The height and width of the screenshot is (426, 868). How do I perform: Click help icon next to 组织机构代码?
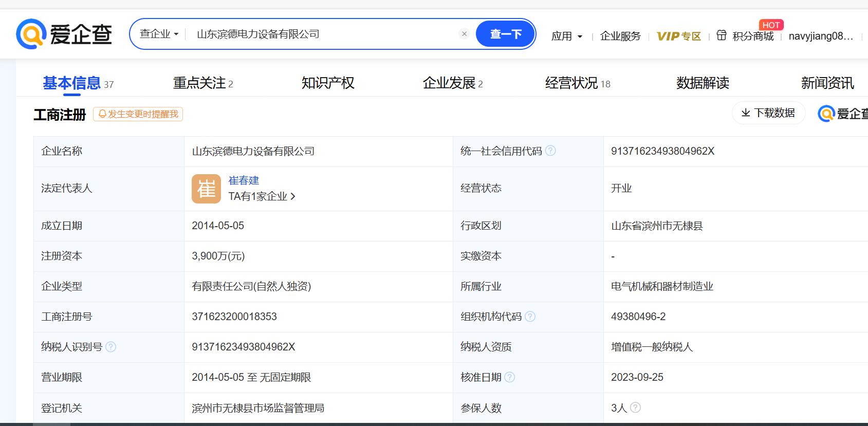[x=530, y=317]
